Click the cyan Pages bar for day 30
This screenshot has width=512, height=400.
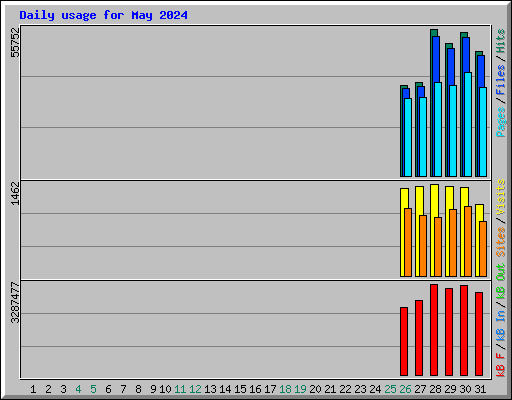click(x=468, y=124)
